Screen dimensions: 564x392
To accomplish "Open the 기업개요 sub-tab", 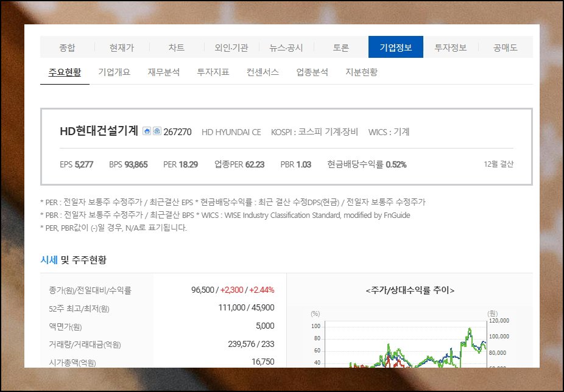I will coord(115,72).
